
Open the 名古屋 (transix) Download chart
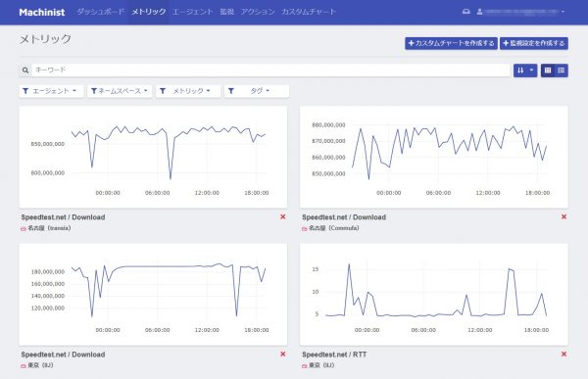[153, 157]
